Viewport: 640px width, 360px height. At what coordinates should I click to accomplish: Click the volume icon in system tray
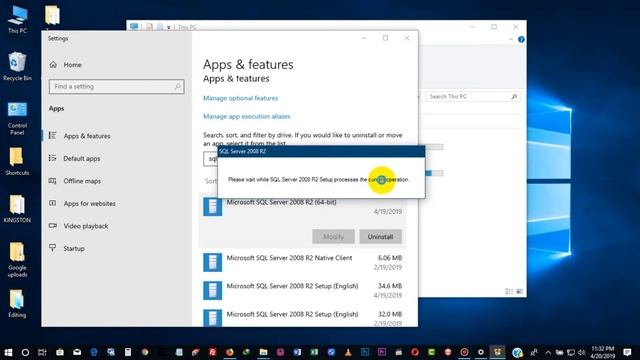(582, 352)
